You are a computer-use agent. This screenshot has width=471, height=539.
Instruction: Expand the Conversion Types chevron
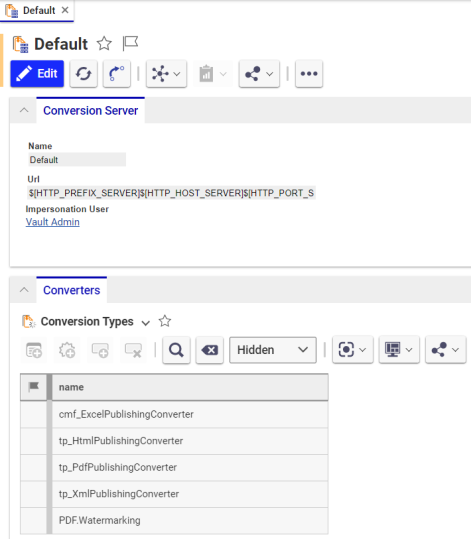tap(145, 323)
